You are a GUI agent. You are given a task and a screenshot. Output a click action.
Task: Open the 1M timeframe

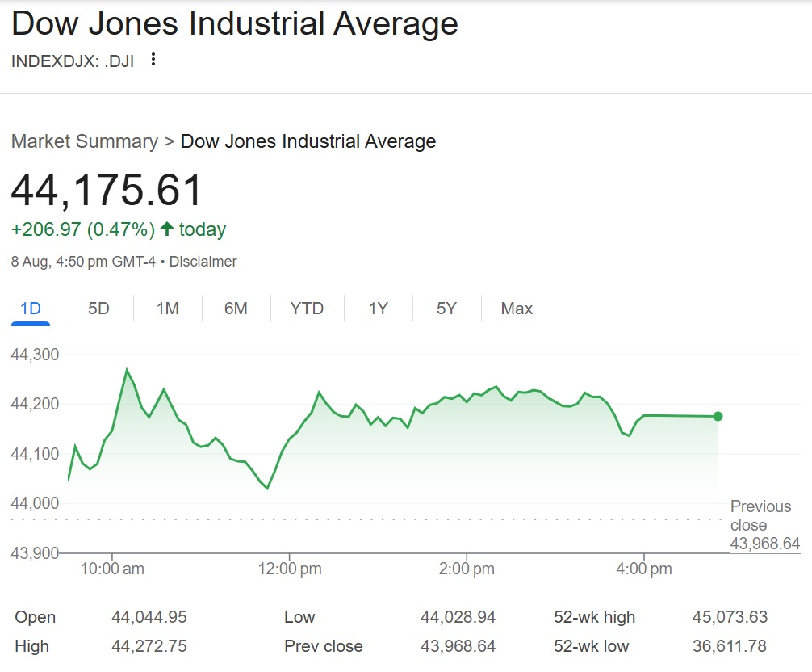(166, 308)
